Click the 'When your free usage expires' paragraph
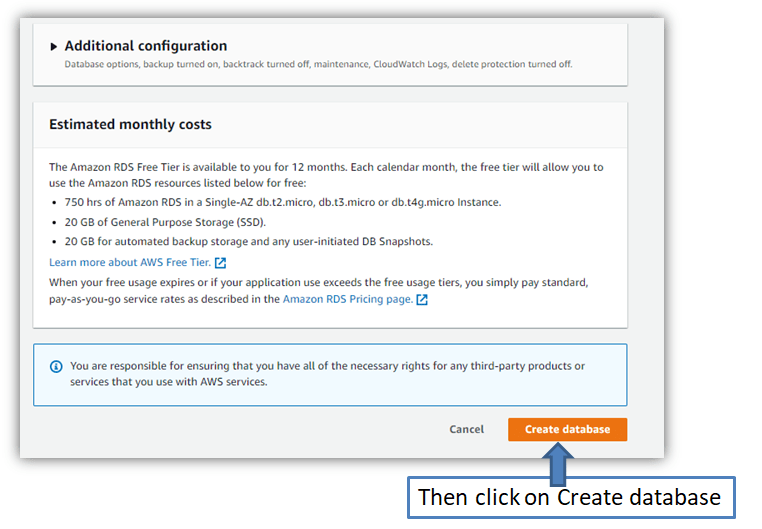Screen dimensions: 762x529 (x=319, y=290)
